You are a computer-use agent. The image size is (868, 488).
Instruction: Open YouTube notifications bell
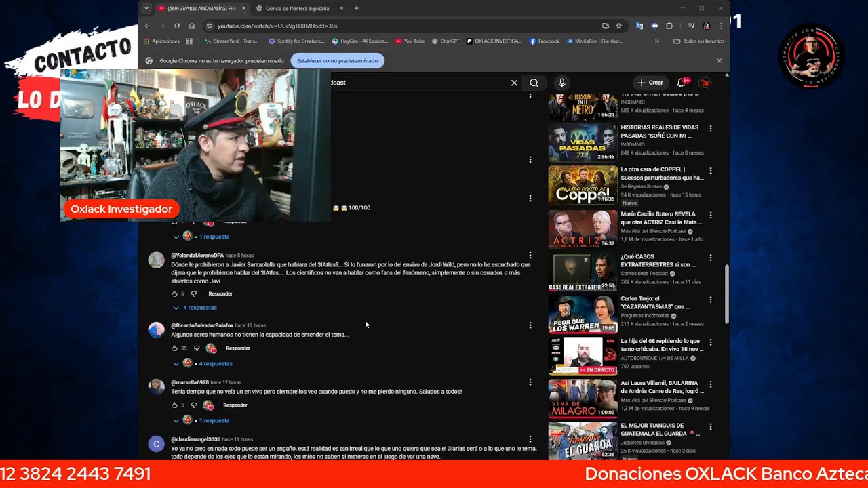pos(682,83)
